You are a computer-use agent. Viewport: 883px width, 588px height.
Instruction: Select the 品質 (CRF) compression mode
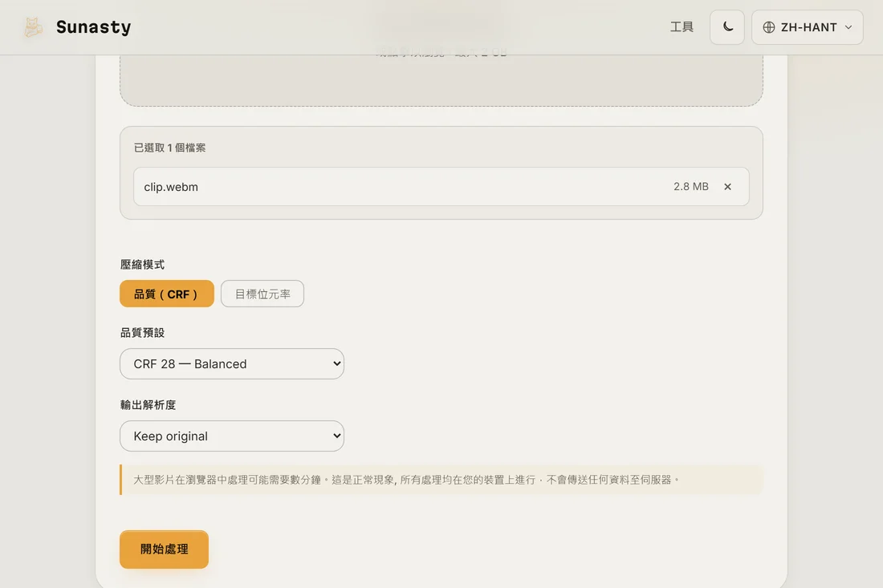pos(167,294)
